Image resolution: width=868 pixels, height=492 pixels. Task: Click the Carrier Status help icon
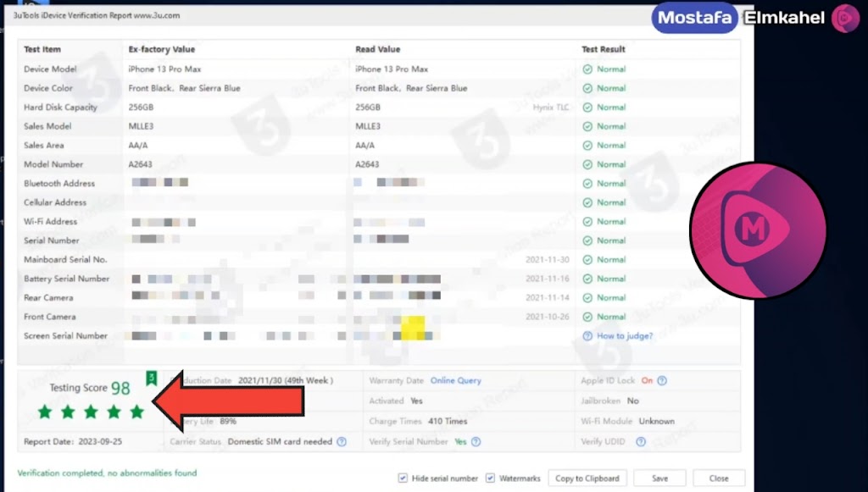coord(342,442)
